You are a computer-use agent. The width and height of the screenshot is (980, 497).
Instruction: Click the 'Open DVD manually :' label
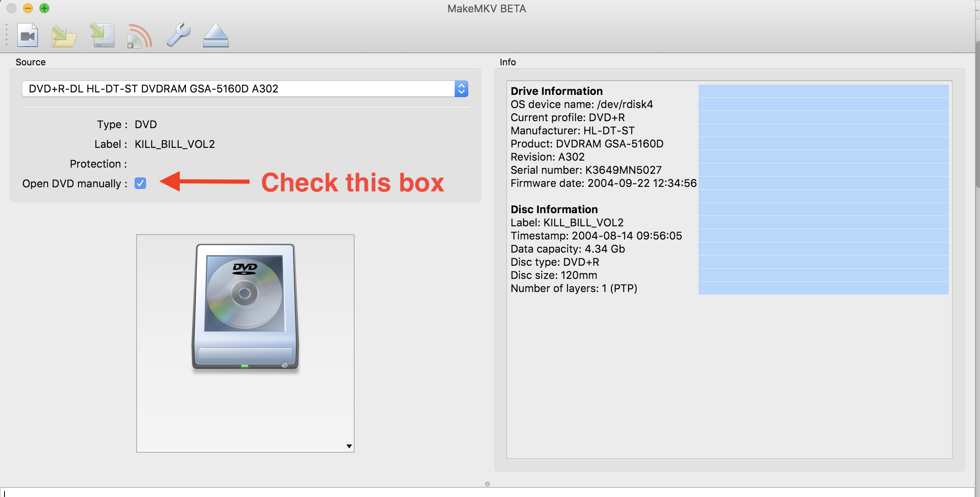[75, 184]
